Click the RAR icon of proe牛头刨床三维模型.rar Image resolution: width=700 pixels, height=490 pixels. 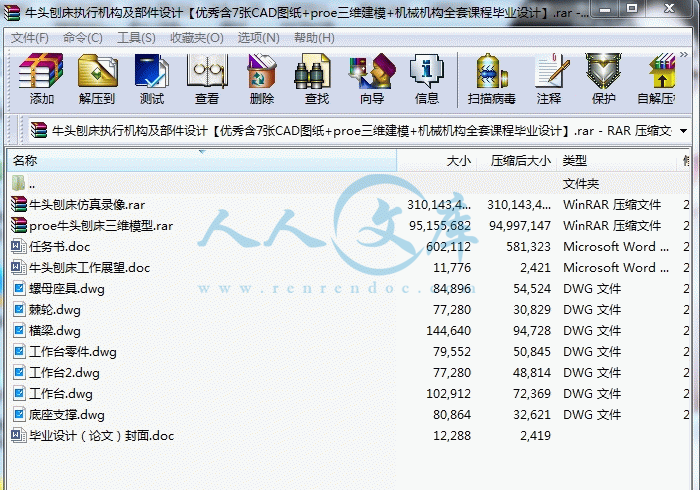[x=19, y=225]
